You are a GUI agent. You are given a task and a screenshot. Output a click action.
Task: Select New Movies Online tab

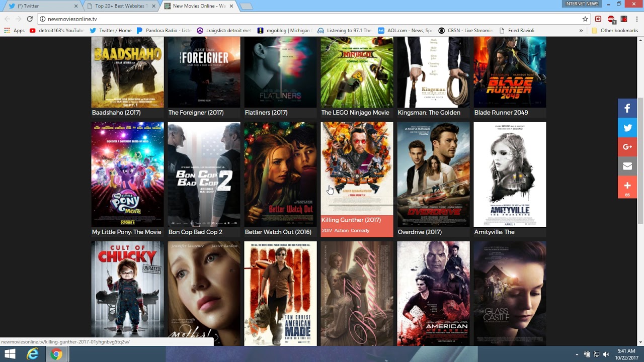point(199,6)
